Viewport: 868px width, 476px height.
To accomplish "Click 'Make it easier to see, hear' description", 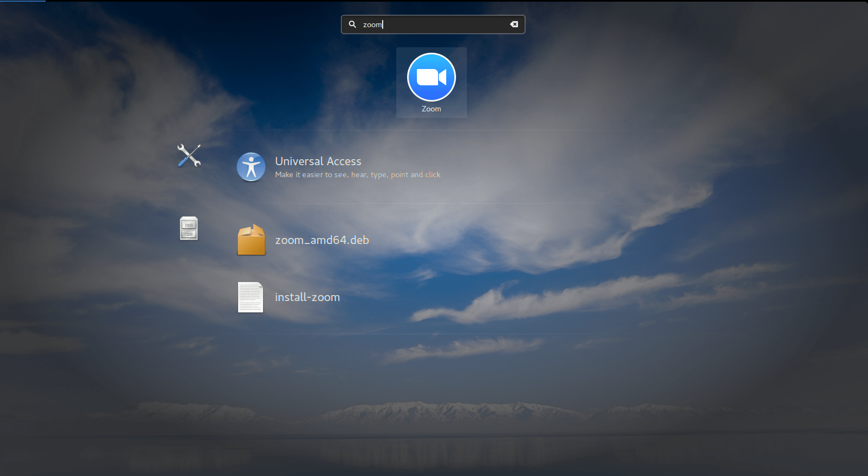I will click(358, 174).
